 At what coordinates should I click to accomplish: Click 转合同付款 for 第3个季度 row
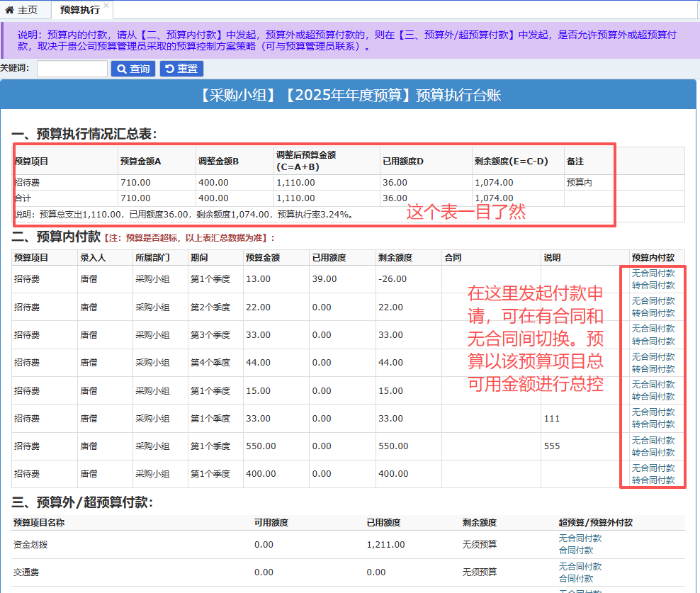[653, 341]
